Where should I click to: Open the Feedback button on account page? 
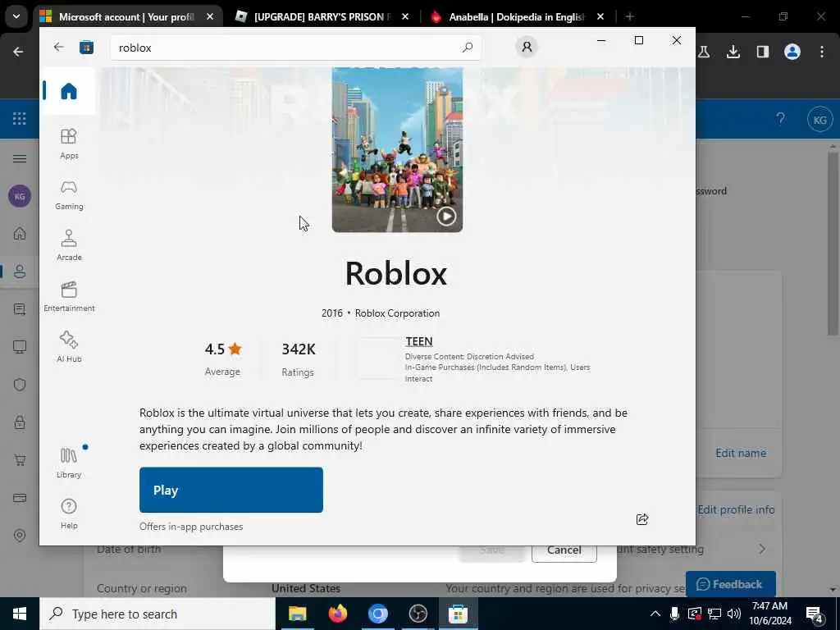click(x=731, y=584)
